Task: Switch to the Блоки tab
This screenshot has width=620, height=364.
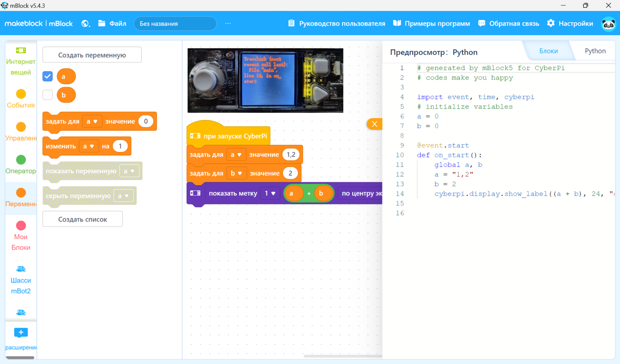Action: (548, 51)
